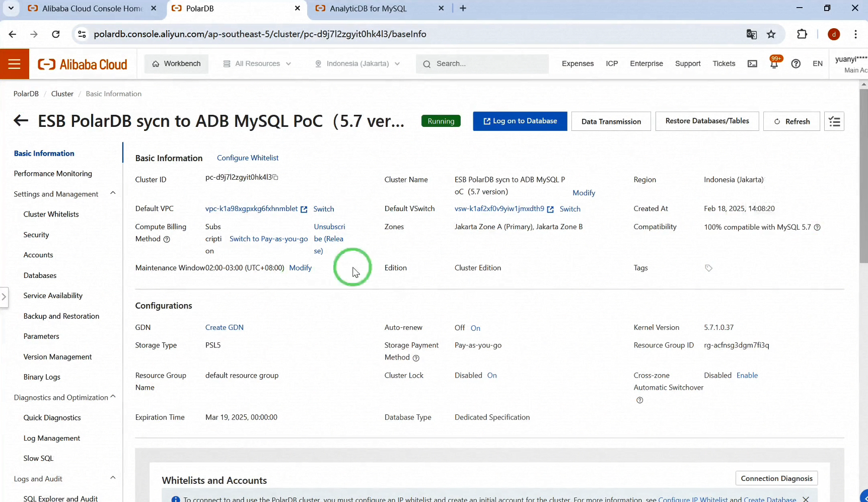This screenshot has width=868, height=502.
Task: Collapse Logs and Audit section
Action: pos(113,478)
